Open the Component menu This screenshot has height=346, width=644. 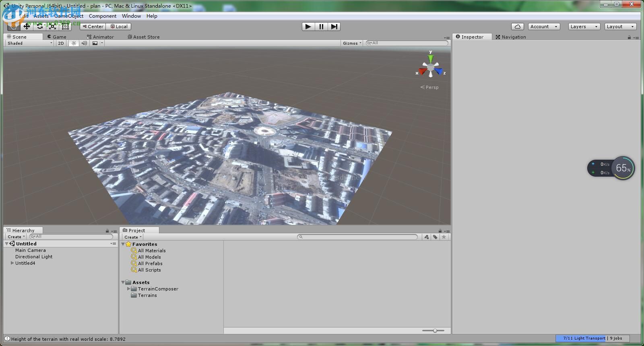pyautogui.click(x=102, y=16)
